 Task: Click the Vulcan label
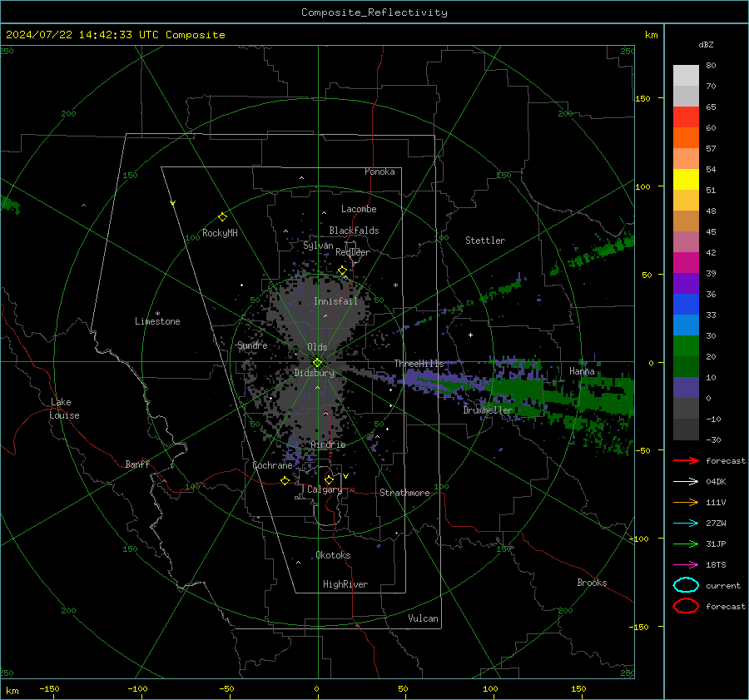pos(424,618)
